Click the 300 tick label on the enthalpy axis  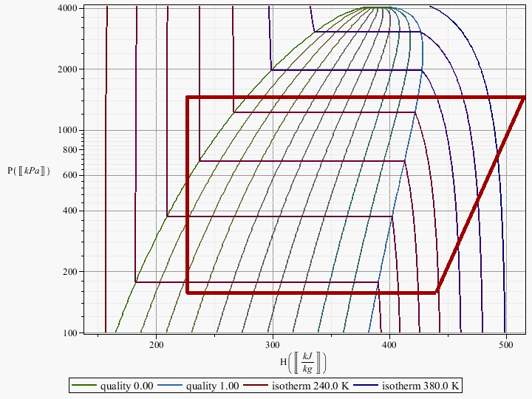tap(273, 344)
